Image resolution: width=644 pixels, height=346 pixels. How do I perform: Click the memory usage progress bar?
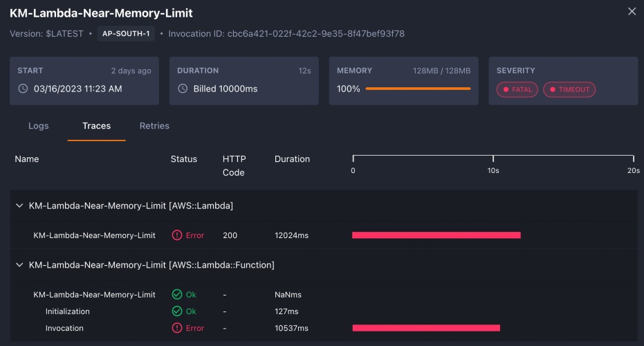pyautogui.click(x=418, y=89)
